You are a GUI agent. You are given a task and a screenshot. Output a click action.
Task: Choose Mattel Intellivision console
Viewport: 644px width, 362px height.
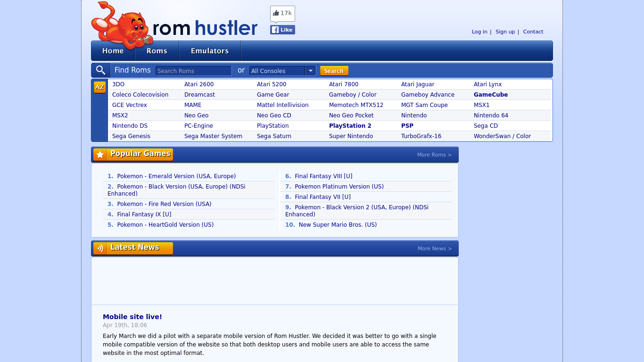point(282,105)
